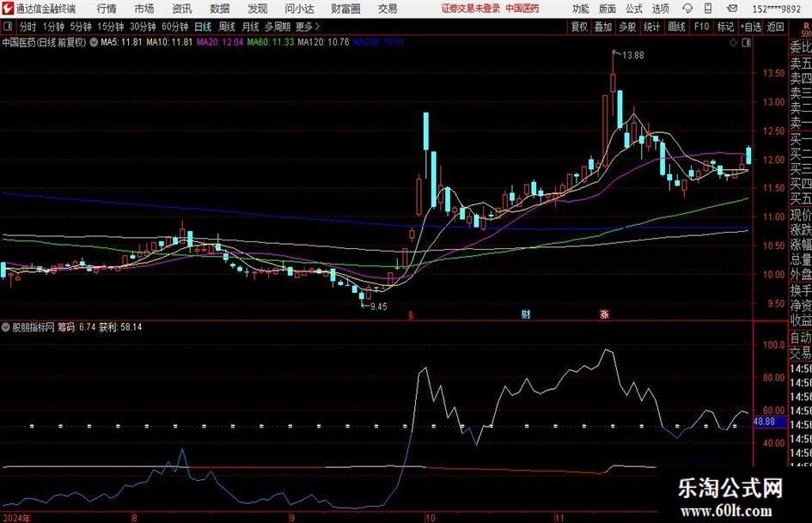Open the 资讯 menu
Viewport: 812px width, 523px height.
point(182,9)
